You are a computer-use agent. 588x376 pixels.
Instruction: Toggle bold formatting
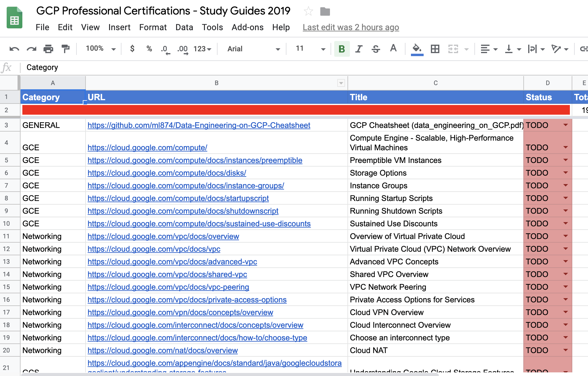coord(342,49)
